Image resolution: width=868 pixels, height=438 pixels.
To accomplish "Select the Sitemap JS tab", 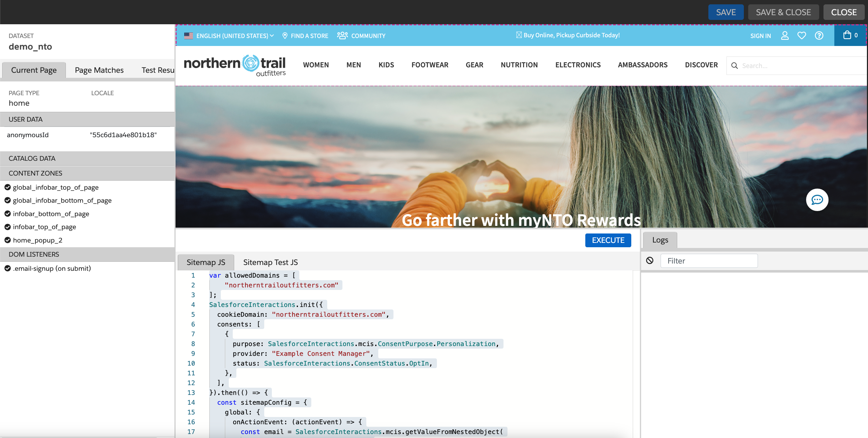I will click(x=206, y=262).
